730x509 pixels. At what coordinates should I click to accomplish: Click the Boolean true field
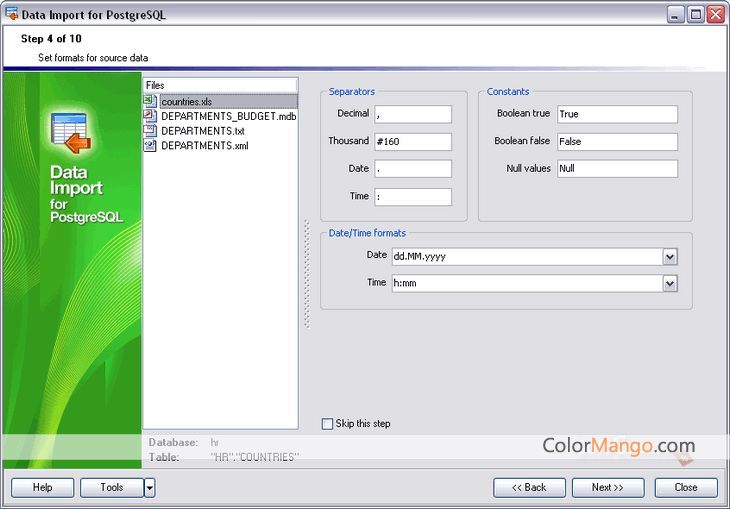(617, 114)
